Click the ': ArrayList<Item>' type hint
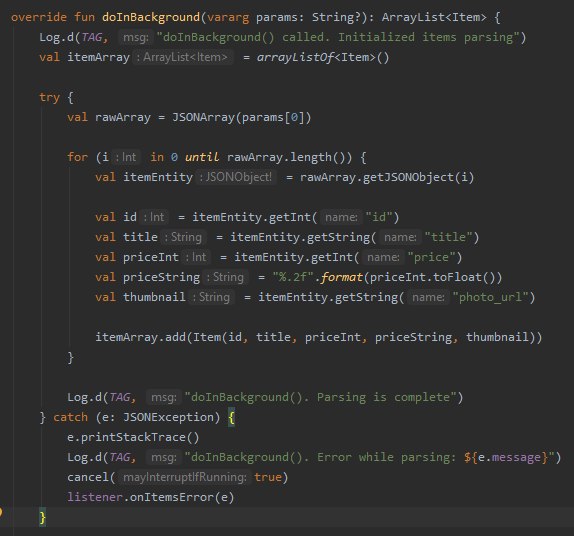This screenshot has width=574, height=536. (182, 57)
